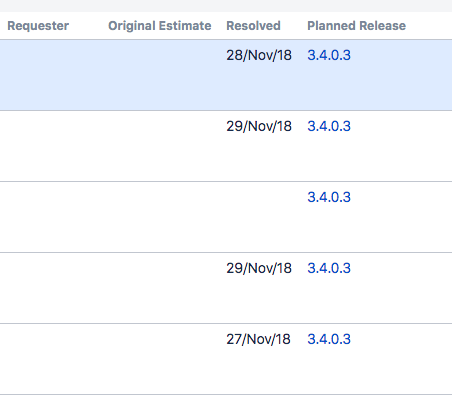Open 3.4.0.3 in the 29/Nov/18 row above the 27/Nov/18 row
The width and height of the screenshot is (452, 397).
coord(329,268)
